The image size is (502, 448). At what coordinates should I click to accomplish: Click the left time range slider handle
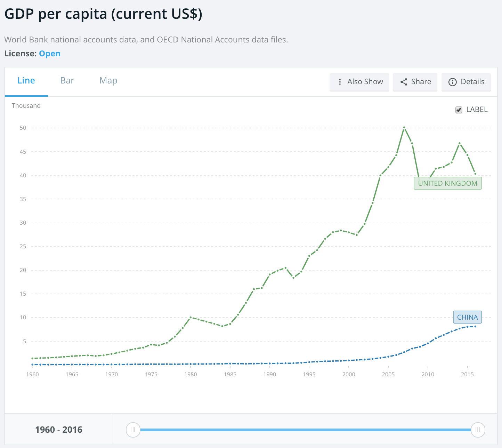click(x=133, y=430)
